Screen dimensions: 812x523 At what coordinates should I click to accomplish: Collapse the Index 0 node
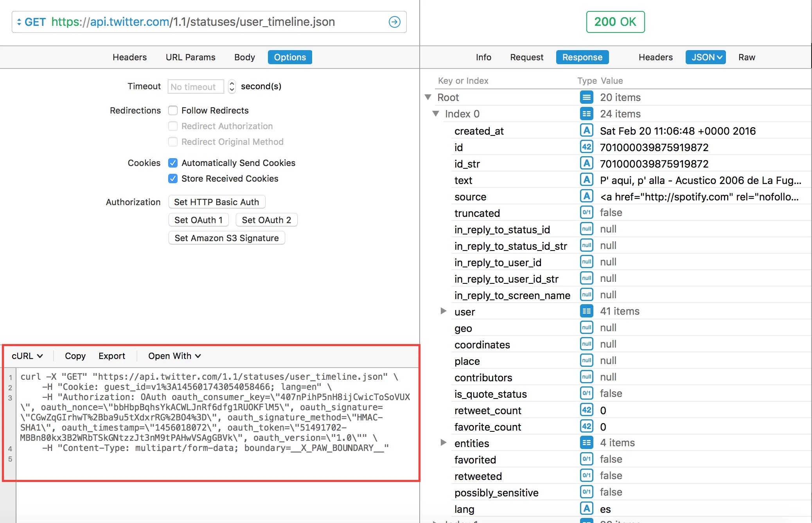point(436,114)
